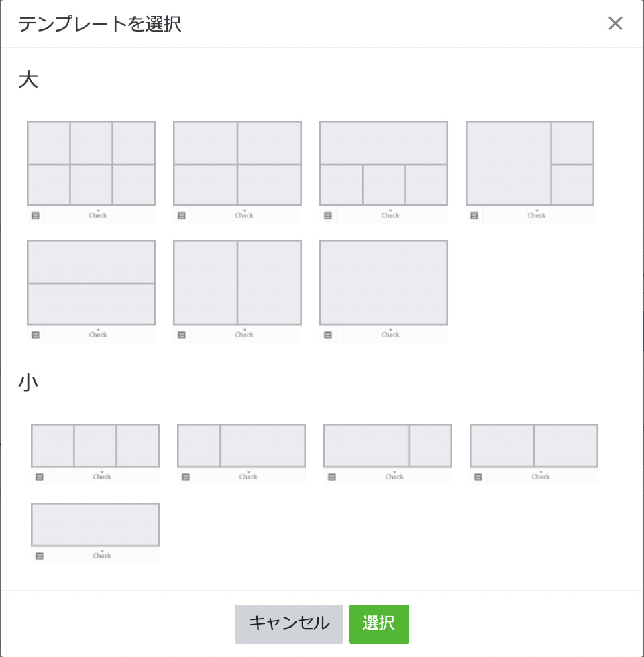644x657 pixels.
Task: Click menu icon under large single-panel template
Action: tap(328, 335)
